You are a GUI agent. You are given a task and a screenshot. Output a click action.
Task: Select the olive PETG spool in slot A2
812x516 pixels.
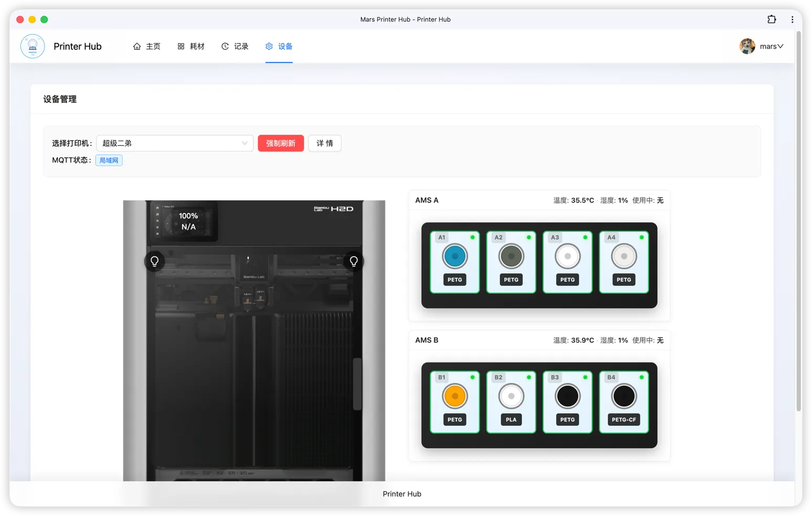pyautogui.click(x=511, y=256)
